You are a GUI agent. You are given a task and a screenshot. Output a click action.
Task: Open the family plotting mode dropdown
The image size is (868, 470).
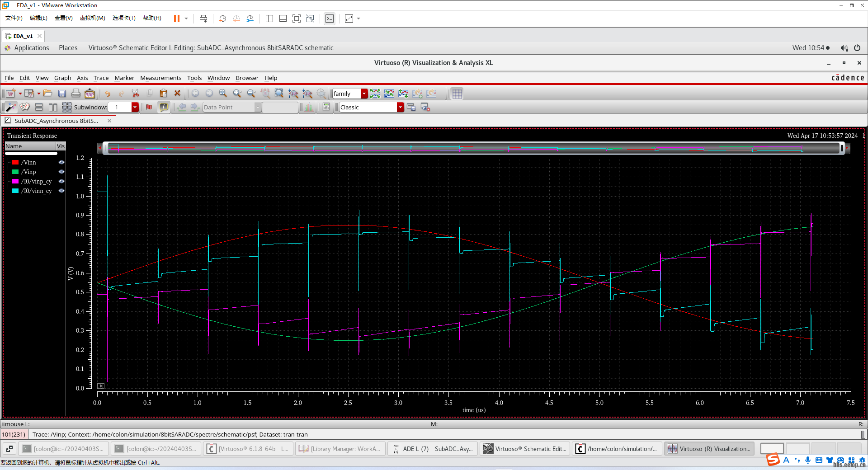coord(364,94)
